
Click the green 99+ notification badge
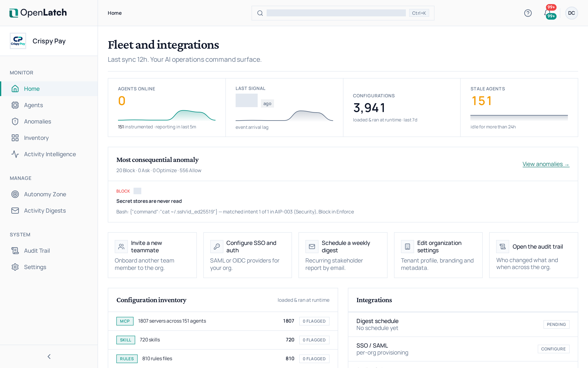point(551,16)
